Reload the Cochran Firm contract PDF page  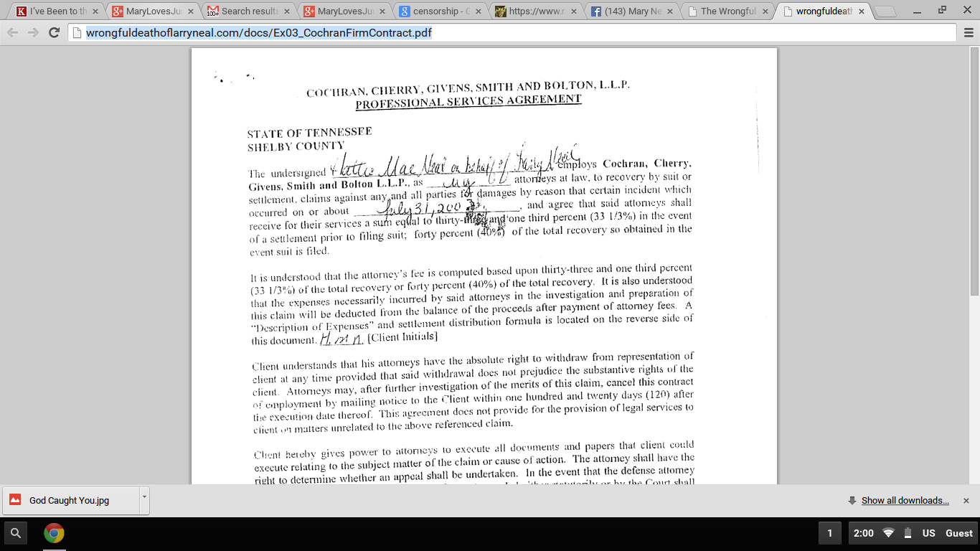54,32
